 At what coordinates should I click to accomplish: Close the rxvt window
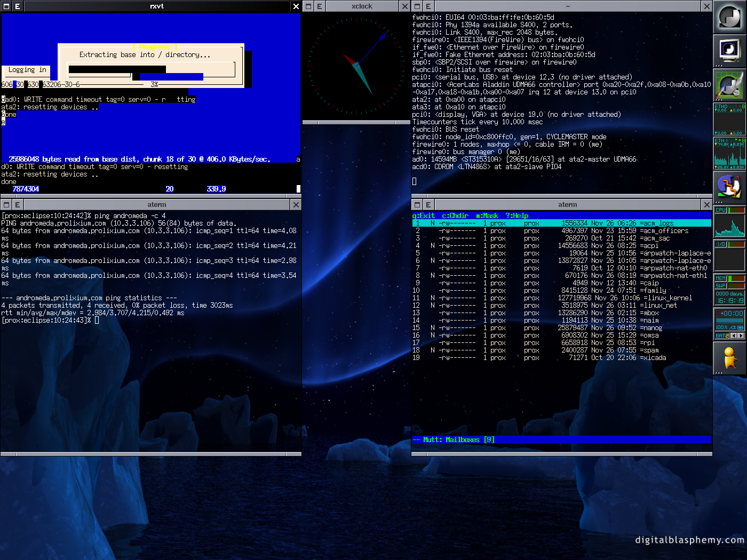pyautogui.click(x=296, y=6)
